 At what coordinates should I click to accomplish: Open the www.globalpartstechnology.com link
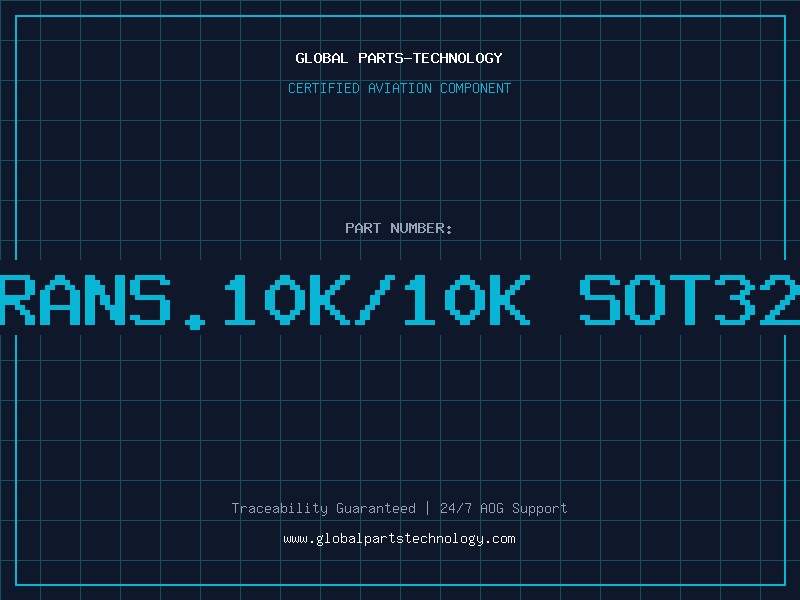click(x=399, y=539)
